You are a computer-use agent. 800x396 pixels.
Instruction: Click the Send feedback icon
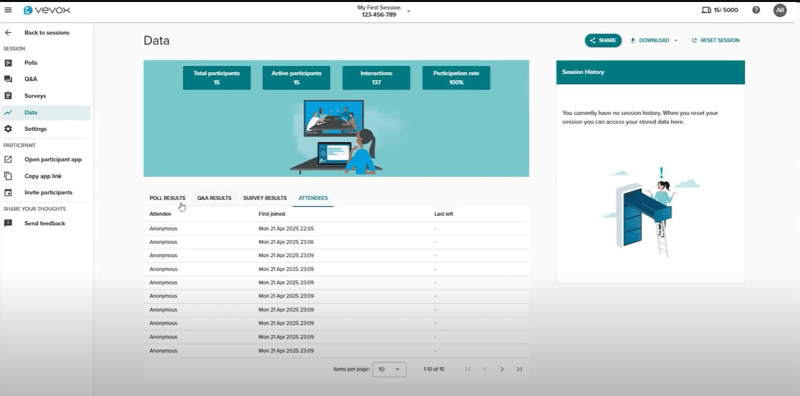point(8,224)
